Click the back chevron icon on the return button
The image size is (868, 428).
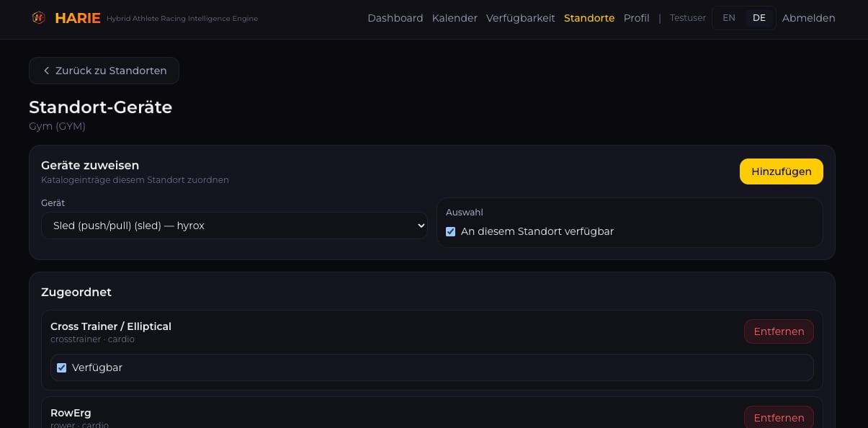click(x=47, y=71)
